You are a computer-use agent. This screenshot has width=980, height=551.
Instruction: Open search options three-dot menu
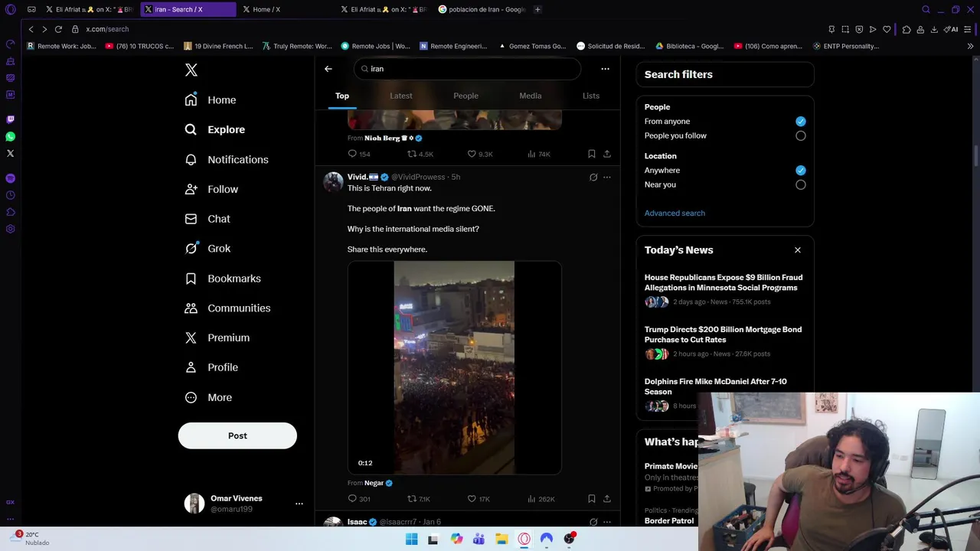[605, 69]
